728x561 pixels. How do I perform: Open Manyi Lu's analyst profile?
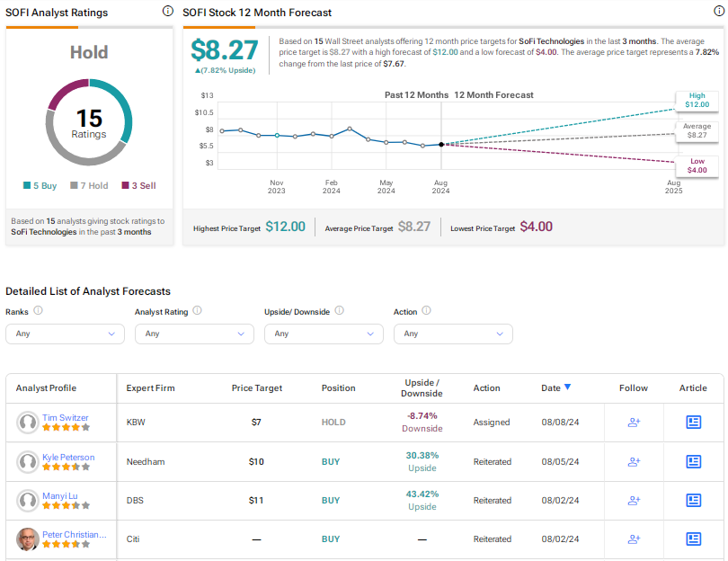point(60,495)
